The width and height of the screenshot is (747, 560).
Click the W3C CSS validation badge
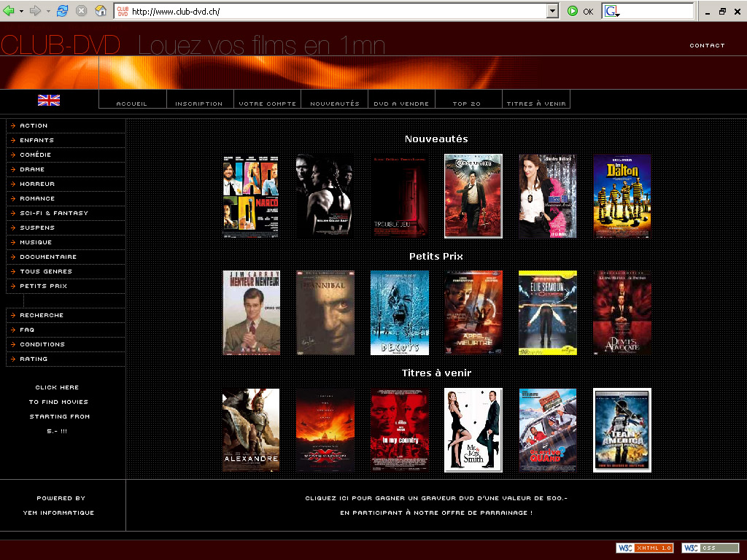[711, 548]
